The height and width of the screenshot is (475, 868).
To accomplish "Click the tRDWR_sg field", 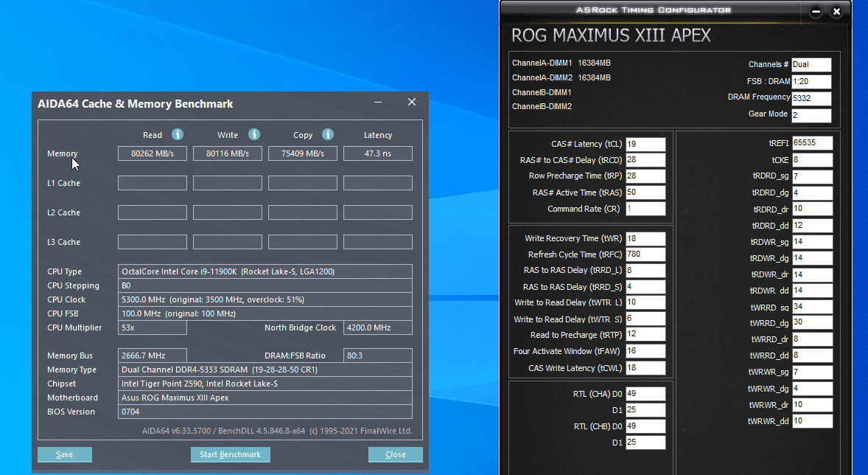I will click(812, 242).
